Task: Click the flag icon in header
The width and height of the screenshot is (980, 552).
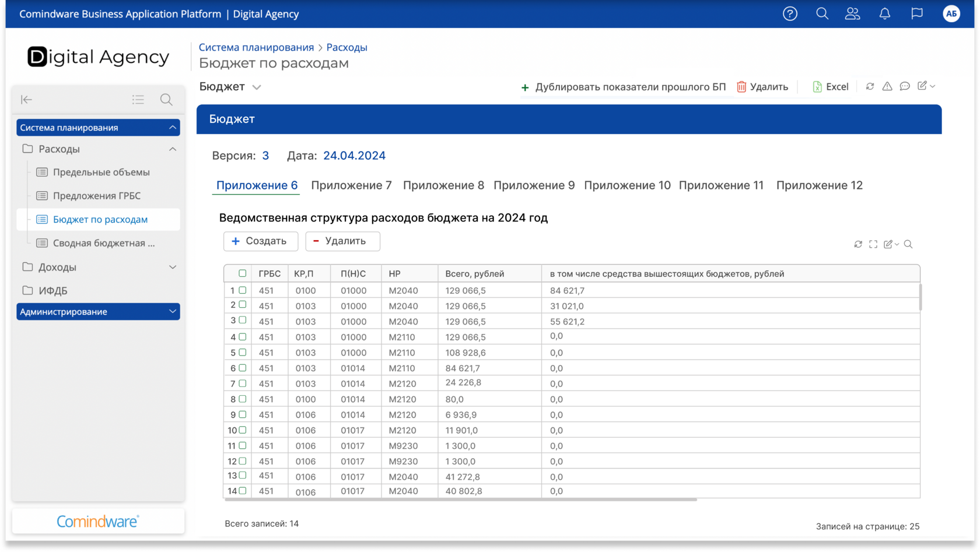Action: (917, 13)
